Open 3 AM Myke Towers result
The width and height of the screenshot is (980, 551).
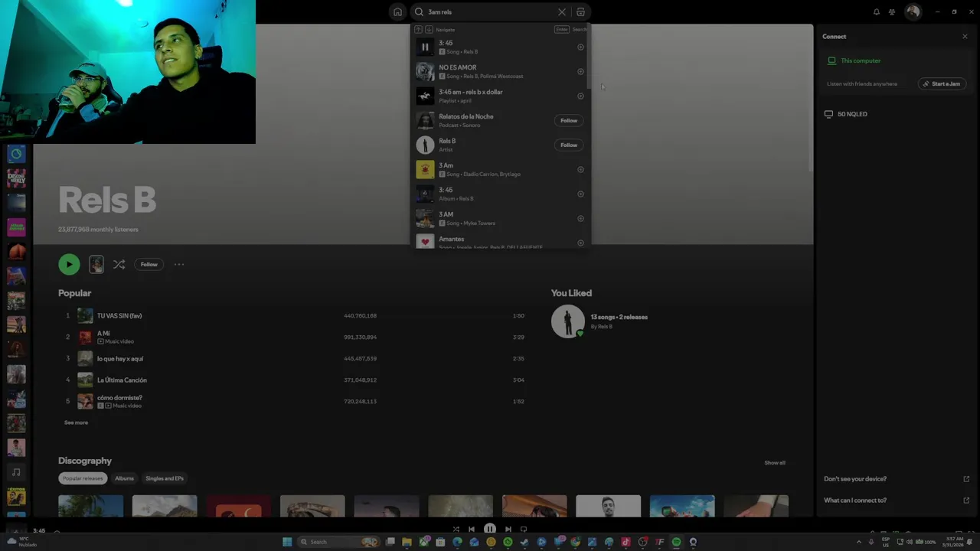[x=501, y=218]
